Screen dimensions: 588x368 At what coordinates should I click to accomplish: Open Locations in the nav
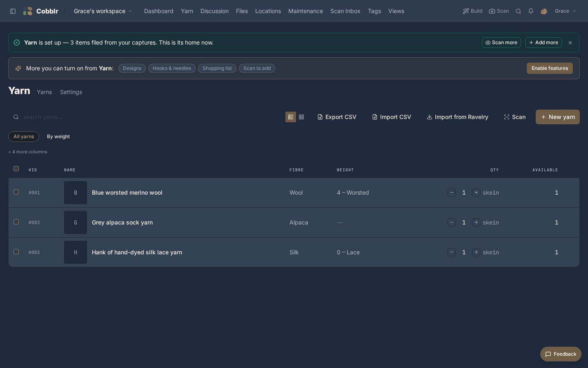pos(268,11)
